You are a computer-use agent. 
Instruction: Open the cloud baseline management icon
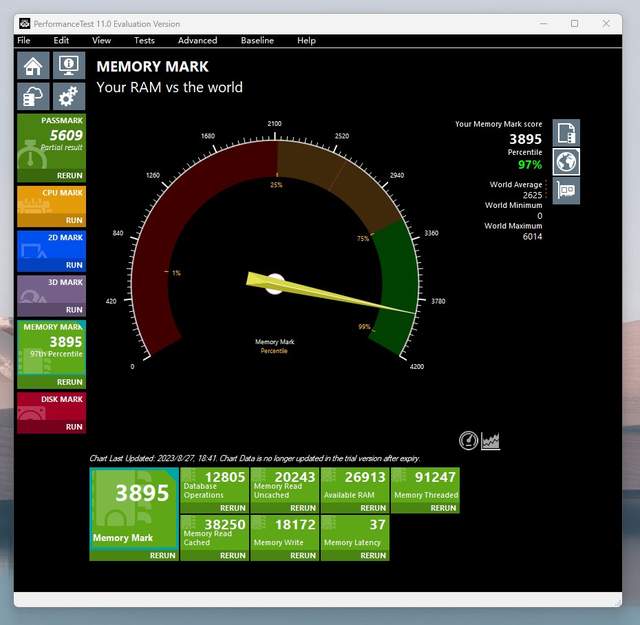tap(33, 97)
